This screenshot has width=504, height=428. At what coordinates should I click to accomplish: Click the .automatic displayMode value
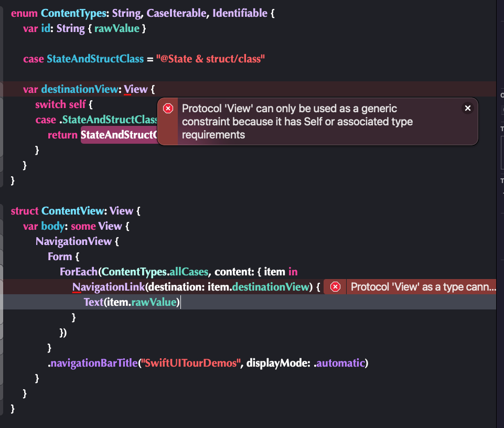click(339, 363)
